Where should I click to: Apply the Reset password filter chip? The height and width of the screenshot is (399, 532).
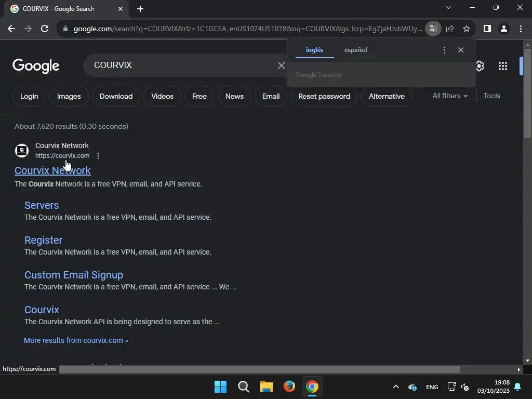click(x=324, y=96)
